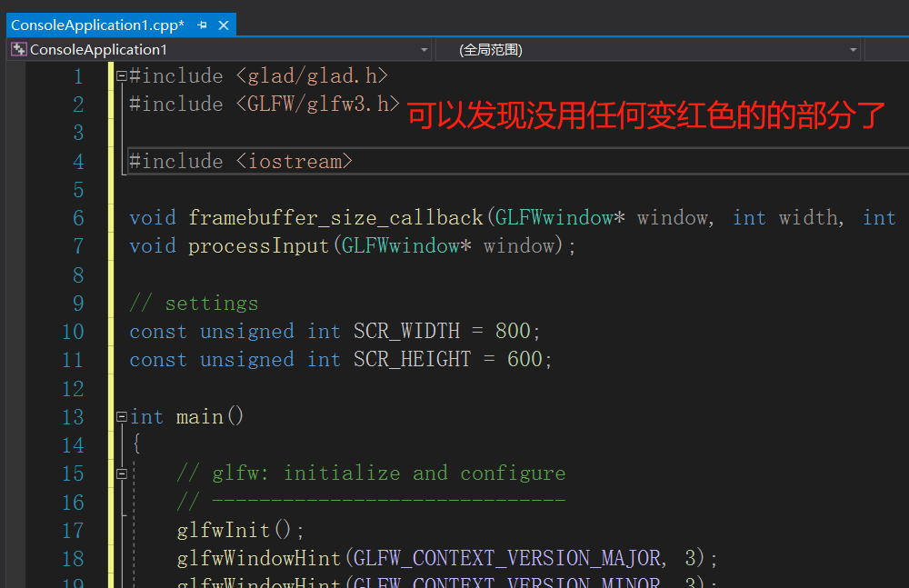Click the framebuffer_size_callback function name
This screenshot has width=909, height=588.
point(335,218)
